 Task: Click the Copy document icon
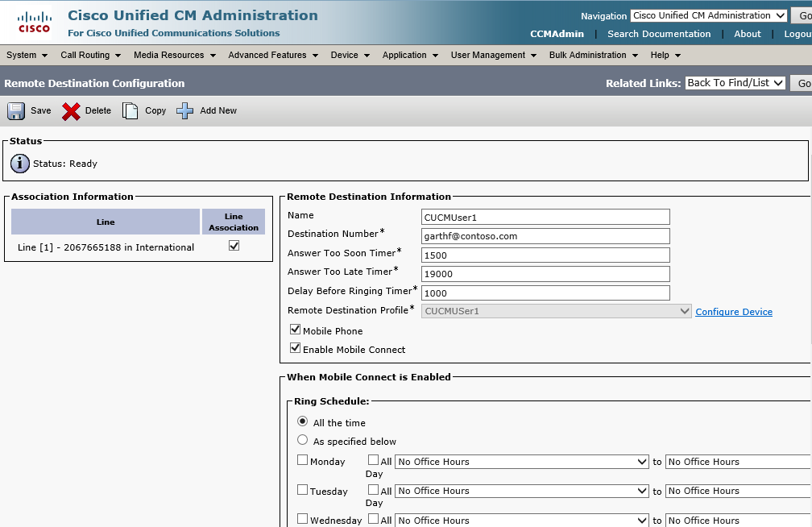tap(130, 111)
